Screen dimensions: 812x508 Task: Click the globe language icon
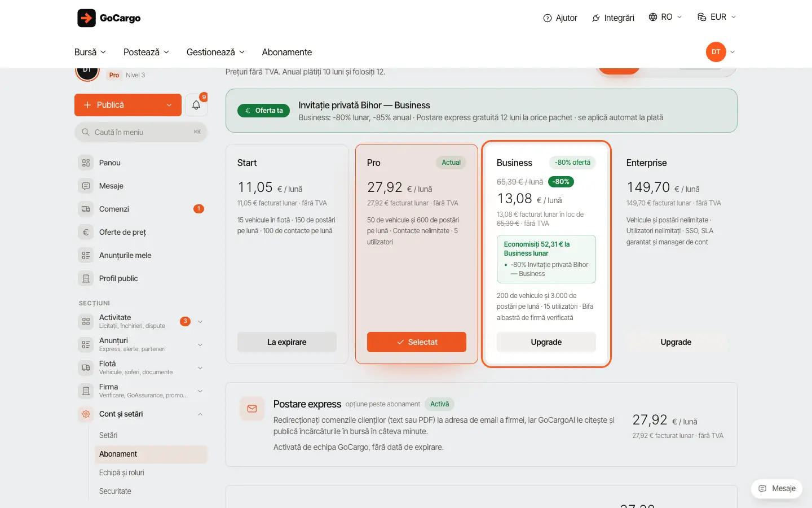coord(653,17)
